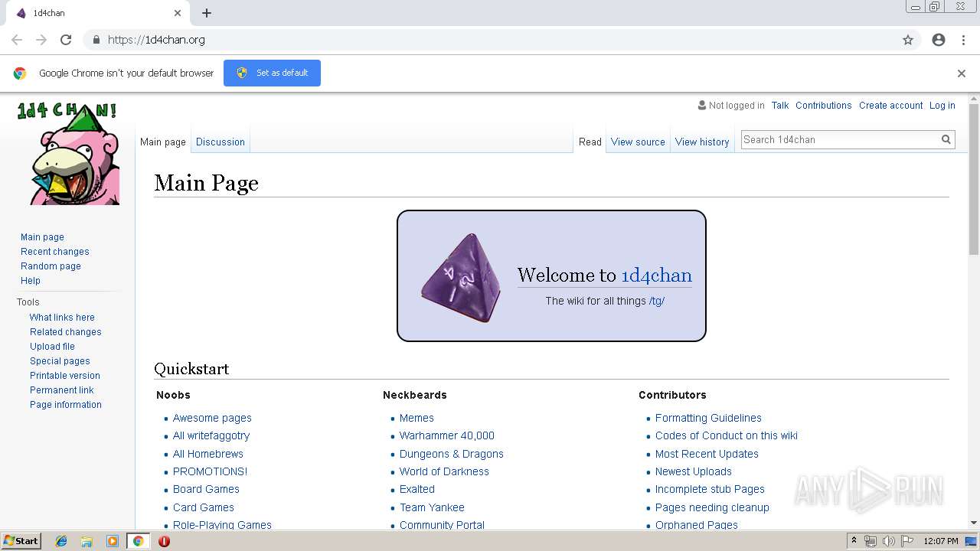Click the red stop-sign taskbar icon
The width and height of the screenshot is (980, 551).
point(164,541)
